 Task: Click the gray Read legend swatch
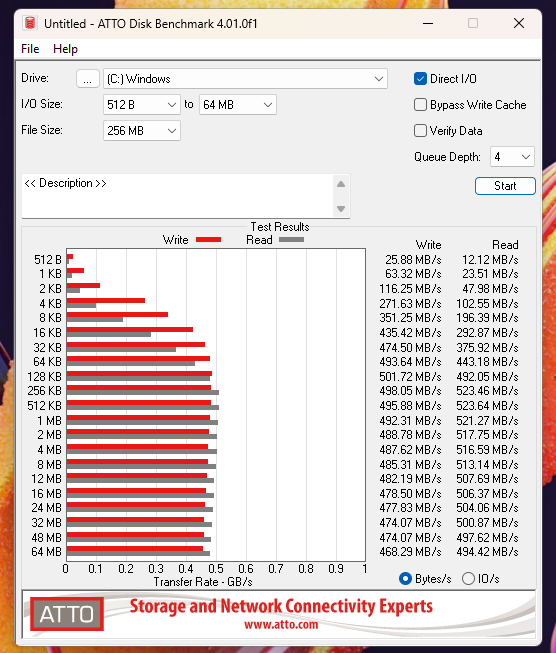coord(292,239)
